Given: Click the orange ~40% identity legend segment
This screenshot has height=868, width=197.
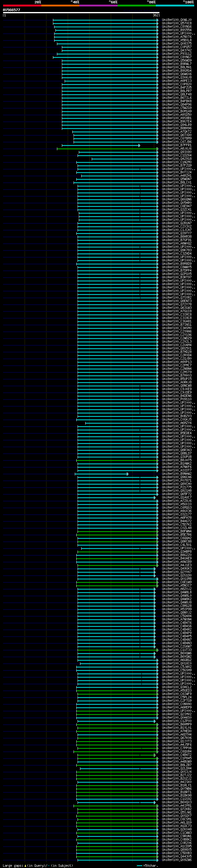Looking at the screenshot, I should [60, 6].
